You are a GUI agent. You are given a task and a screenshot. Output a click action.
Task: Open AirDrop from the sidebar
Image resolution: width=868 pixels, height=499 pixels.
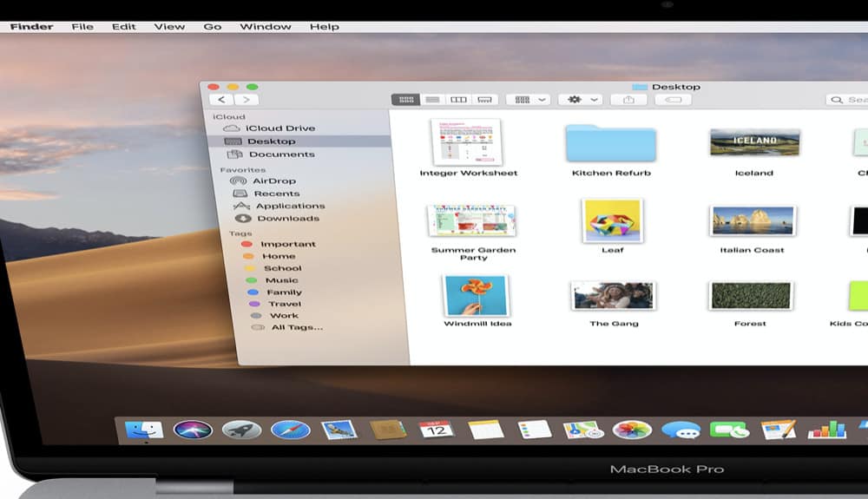pyautogui.click(x=264, y=181)
